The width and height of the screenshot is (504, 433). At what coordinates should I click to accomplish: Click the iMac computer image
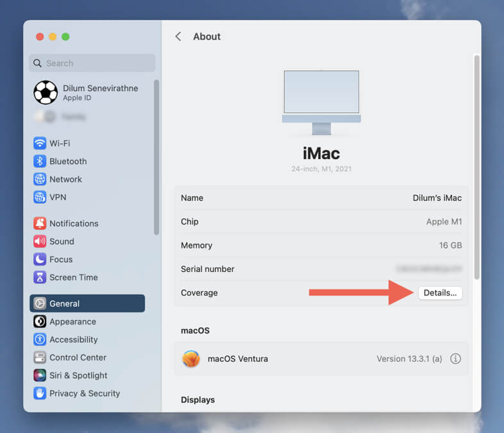321,102
